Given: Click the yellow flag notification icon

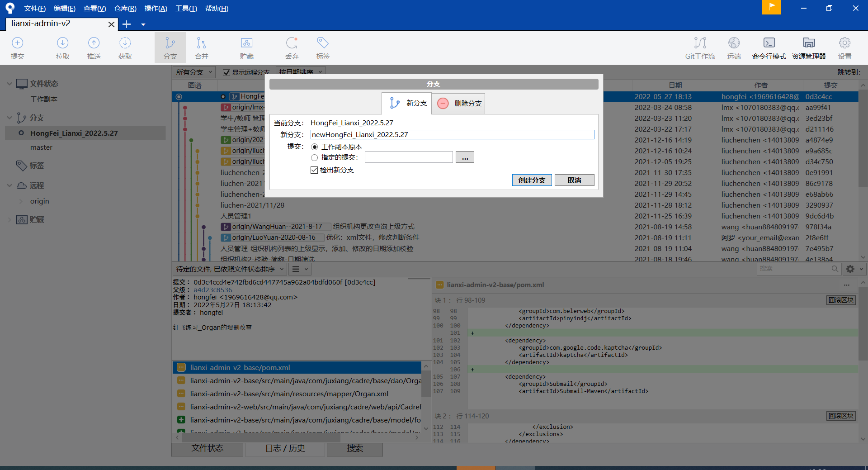Looking at the screenshot, I should (771, 7).
